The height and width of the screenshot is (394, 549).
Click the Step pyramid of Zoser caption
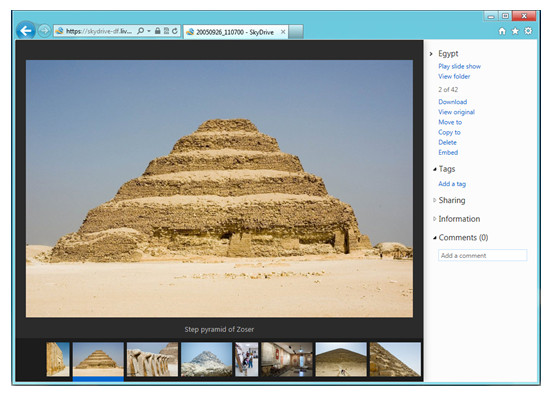point(219,330)
